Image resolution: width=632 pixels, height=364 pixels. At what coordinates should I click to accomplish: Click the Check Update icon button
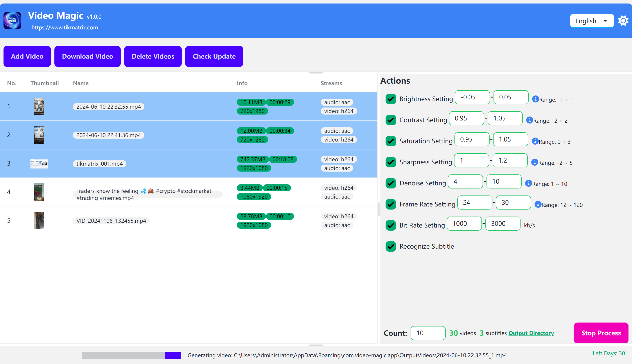(214, 56)
